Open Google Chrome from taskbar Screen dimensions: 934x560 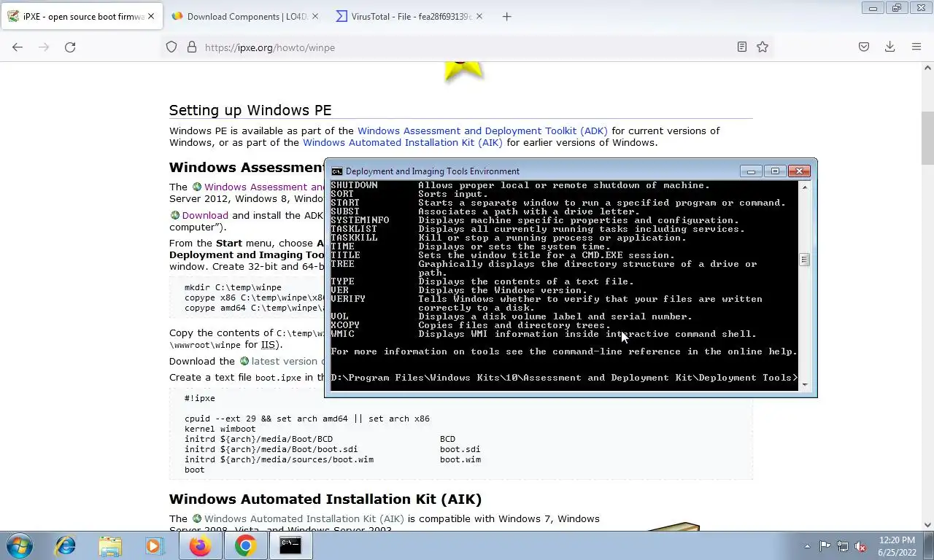pyautogui.click(x=245, y=545)
